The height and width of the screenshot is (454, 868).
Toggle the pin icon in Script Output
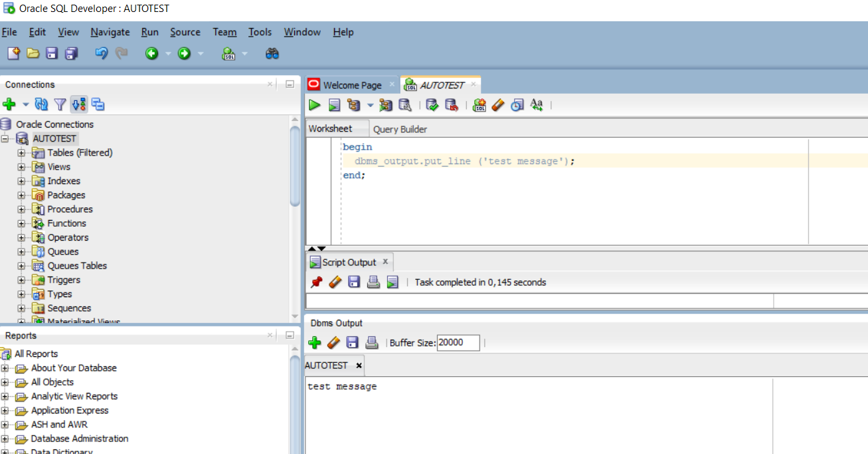pyautogui.click(x=316, y=283)
